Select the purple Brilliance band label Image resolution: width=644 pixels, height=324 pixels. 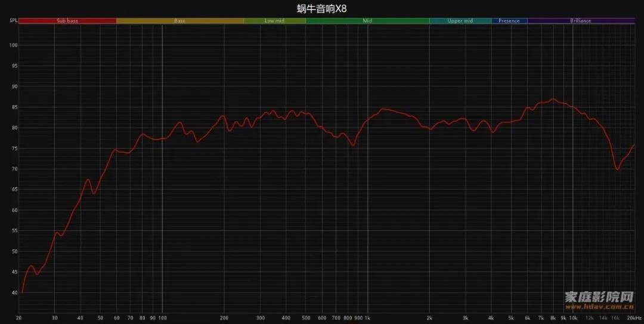point(580,21)
